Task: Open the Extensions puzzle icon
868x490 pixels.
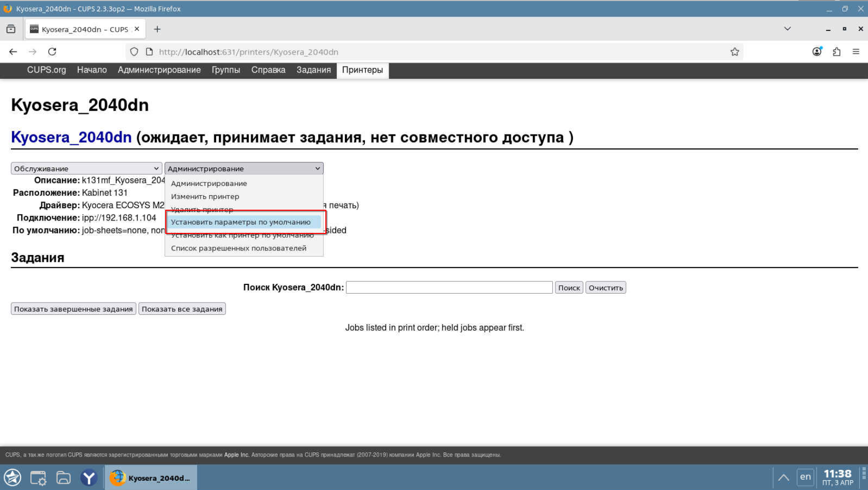Action: pos(836,52)
